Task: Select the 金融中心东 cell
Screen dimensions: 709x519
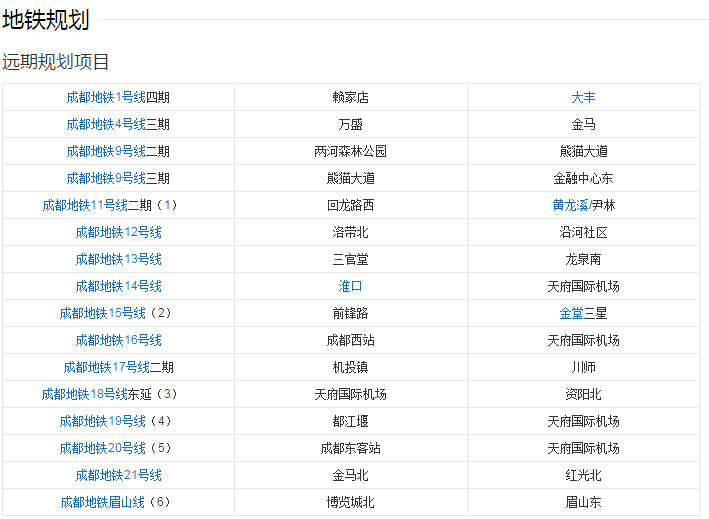Action: pos(583,179)
